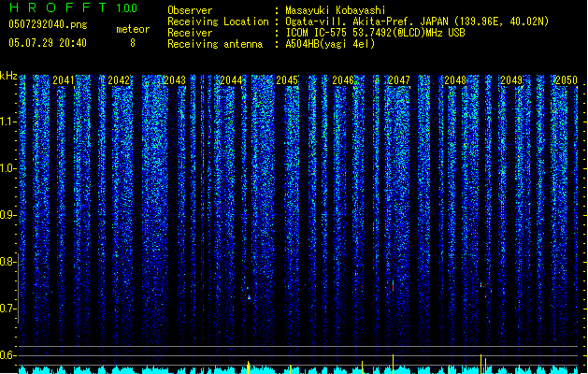Click the 'Receiver' field label
Viewport: 588px width, 374px height.
pos(190,33)
